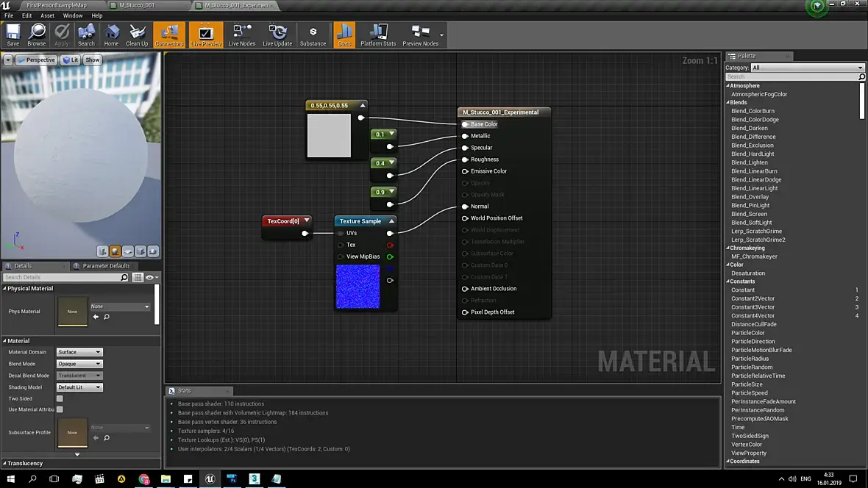
Task: Open Platform Stats from the toolbar
Action: [378, 35]
